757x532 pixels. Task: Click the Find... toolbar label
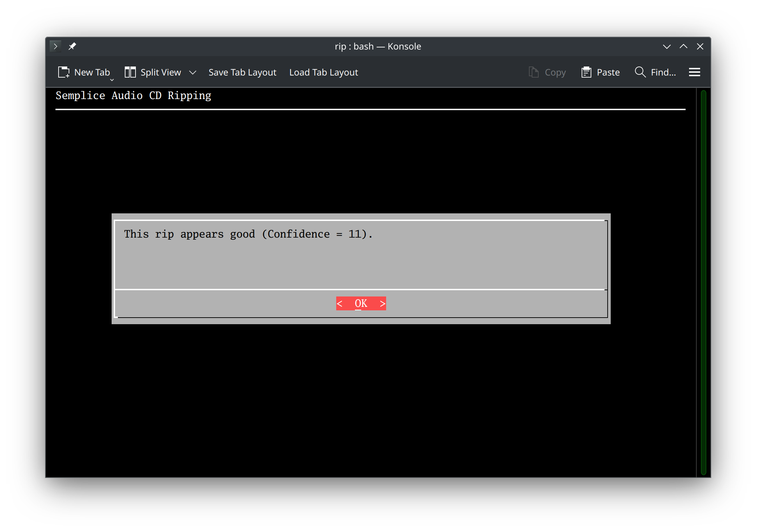coord(663,72)
